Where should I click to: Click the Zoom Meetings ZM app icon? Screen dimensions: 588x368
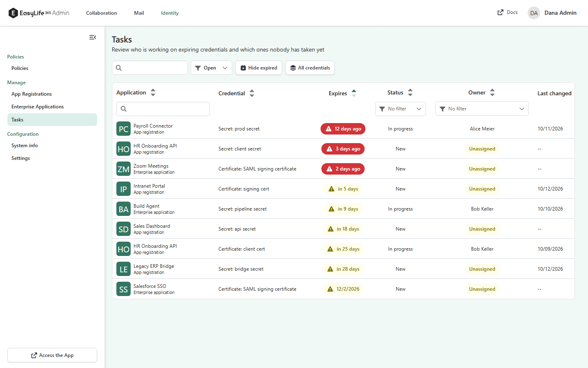click(123, 169)
